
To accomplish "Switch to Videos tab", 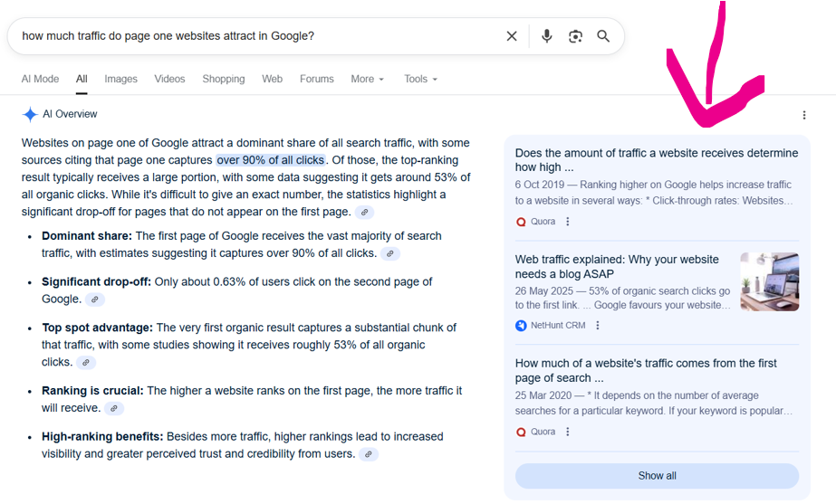I will 169,79.
